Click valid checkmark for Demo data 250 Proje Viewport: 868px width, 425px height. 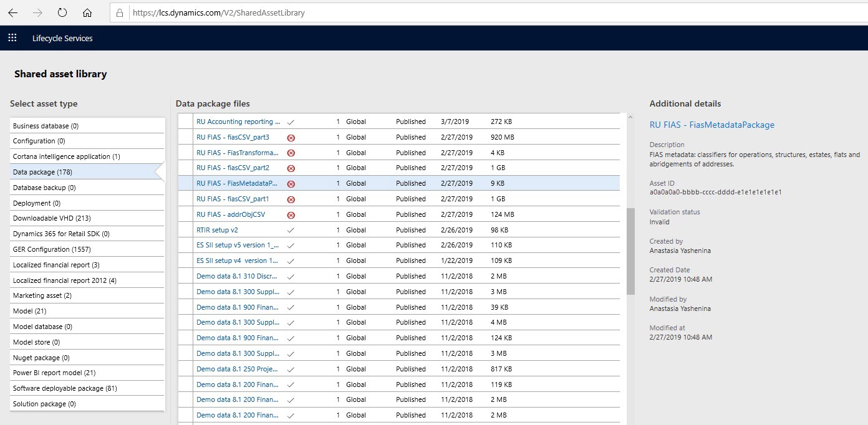[x=291, y=370]
